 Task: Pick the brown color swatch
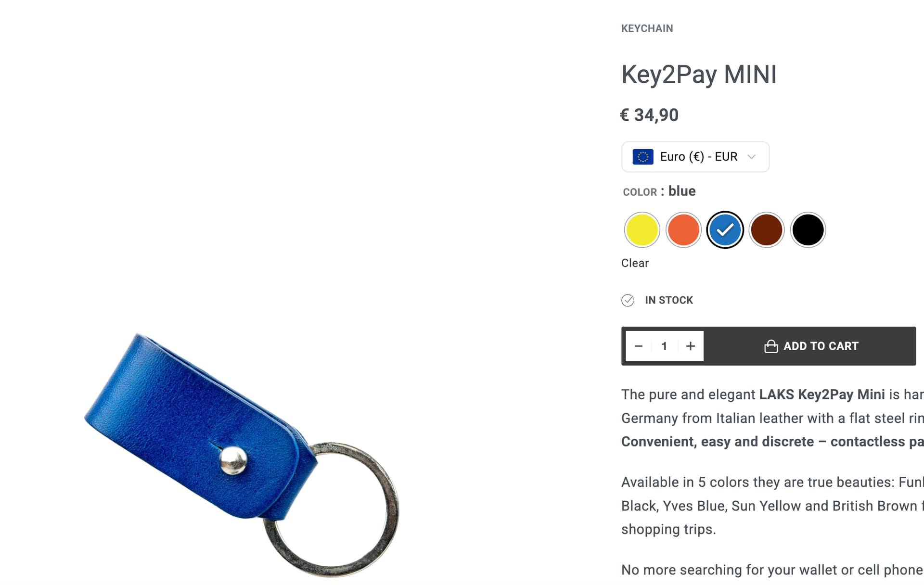(767, 230)
